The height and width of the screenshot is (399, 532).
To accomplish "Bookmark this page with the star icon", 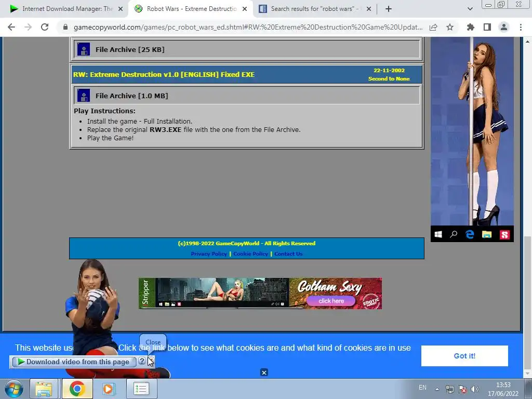I will coord(450,27).
